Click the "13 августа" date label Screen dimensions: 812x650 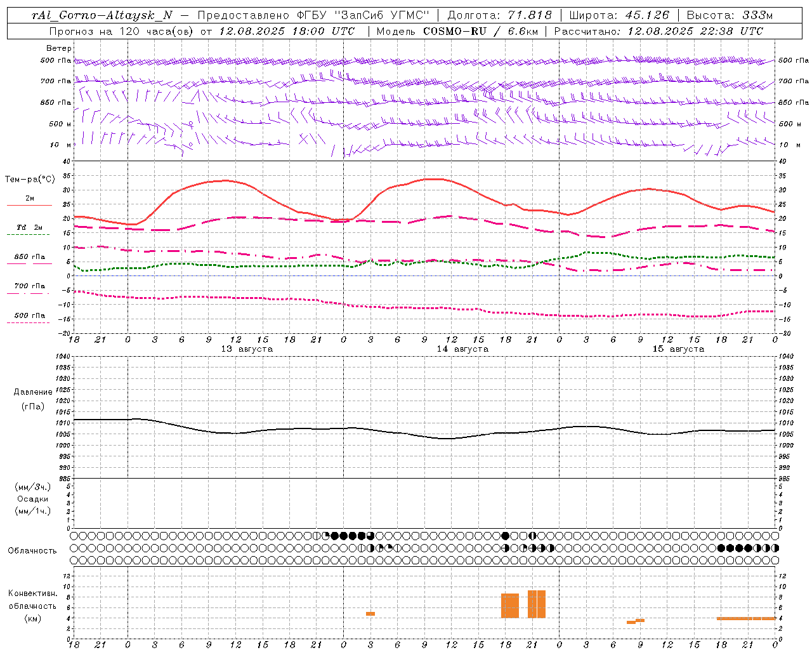[247, 349]
